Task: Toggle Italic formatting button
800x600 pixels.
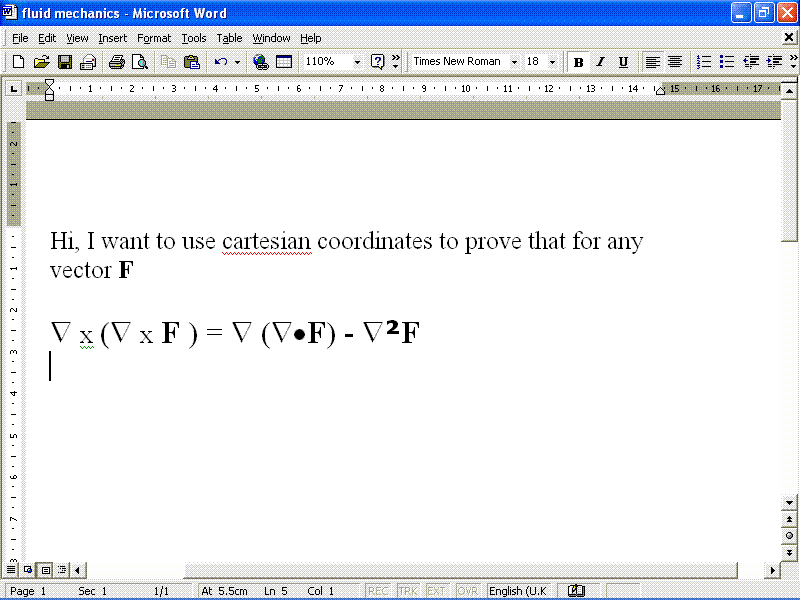Action: coord(600,62)
